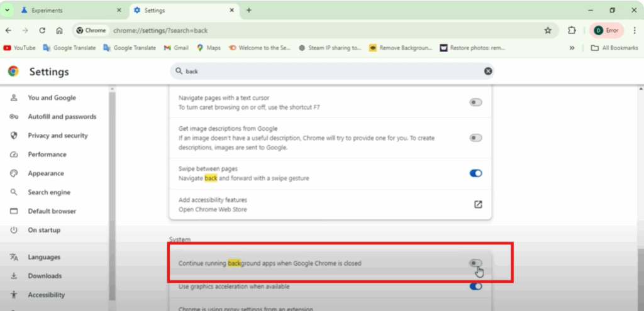Screen dimensions: 644x311
Task: Click the Add accessibility features row
Action: [330, 204]
